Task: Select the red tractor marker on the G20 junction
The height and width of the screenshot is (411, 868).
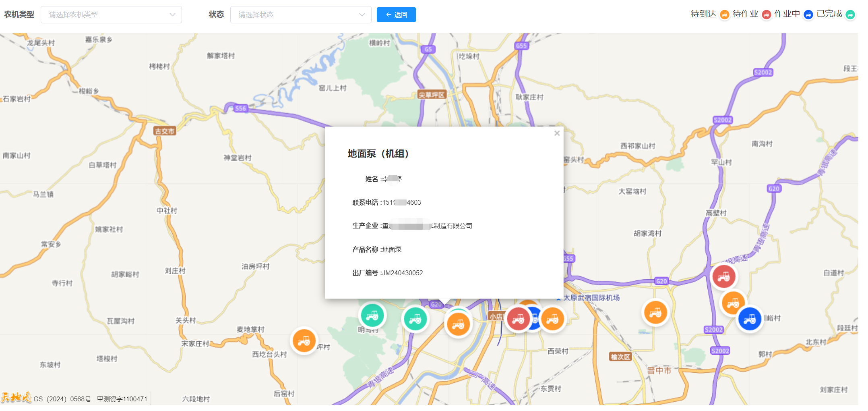Action: (723, 277)
